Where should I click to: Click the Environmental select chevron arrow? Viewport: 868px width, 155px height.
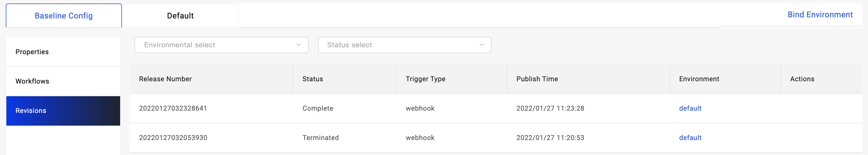(x=298, y=45)
